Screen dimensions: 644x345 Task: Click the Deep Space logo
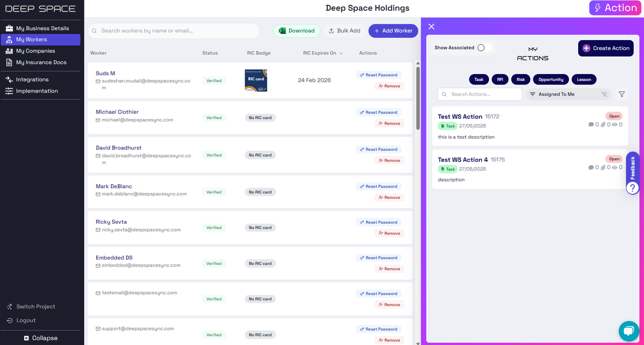[x=40, y=9]
